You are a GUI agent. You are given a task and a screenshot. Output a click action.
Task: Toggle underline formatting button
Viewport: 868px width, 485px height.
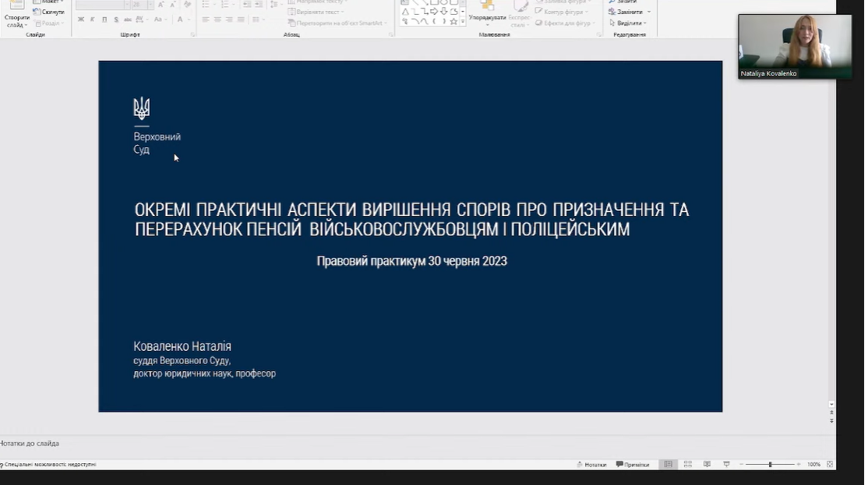point(104,19)
